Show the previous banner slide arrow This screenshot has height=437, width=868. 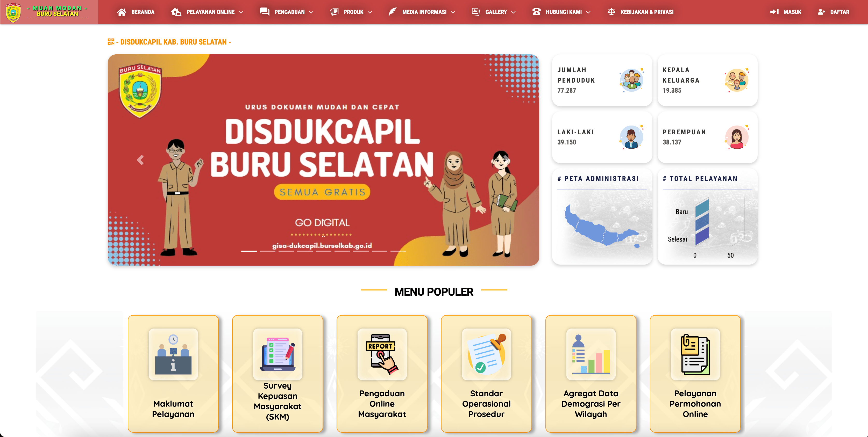(x=140, y=160)
